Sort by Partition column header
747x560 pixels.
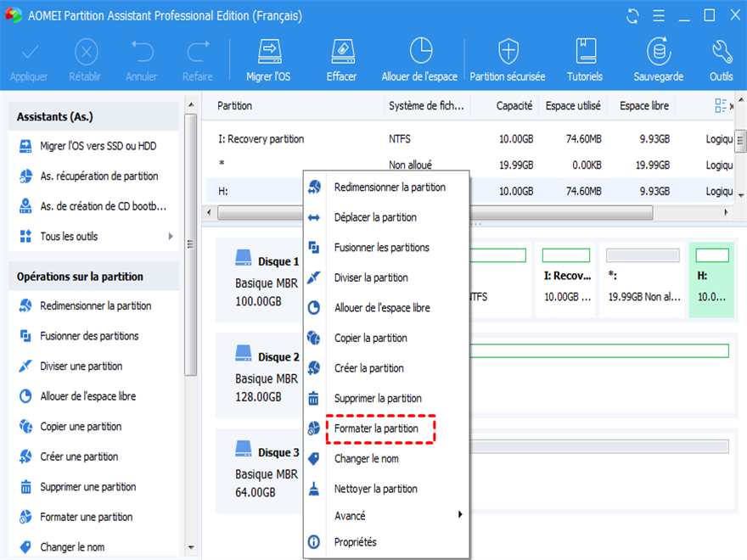pos(294,106)
